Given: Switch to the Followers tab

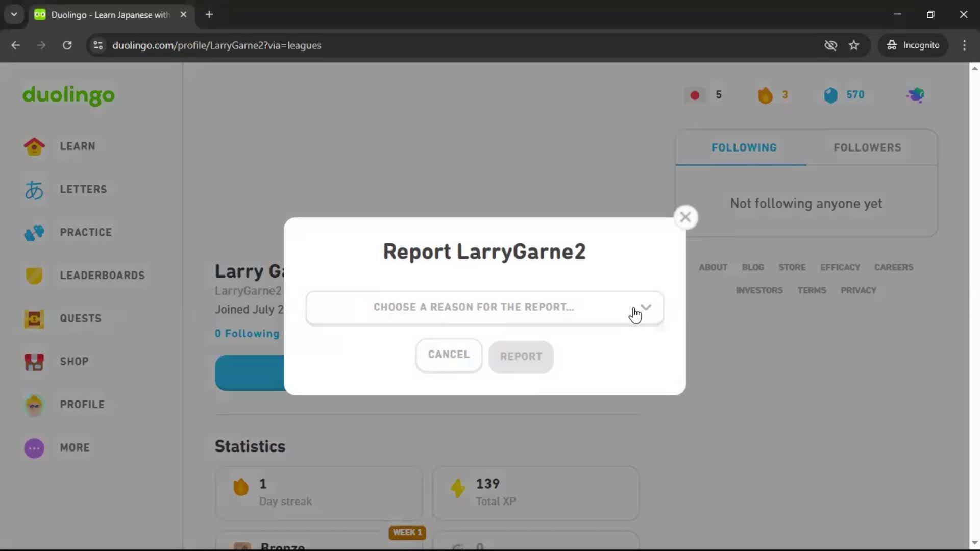Looking at the screenshot, I should click(x=867, y=147).
